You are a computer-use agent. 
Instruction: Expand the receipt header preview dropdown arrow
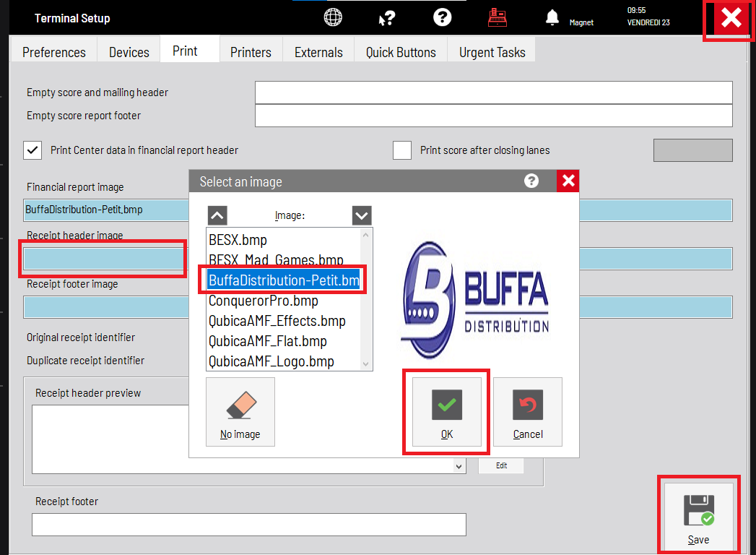coord(459,466)
